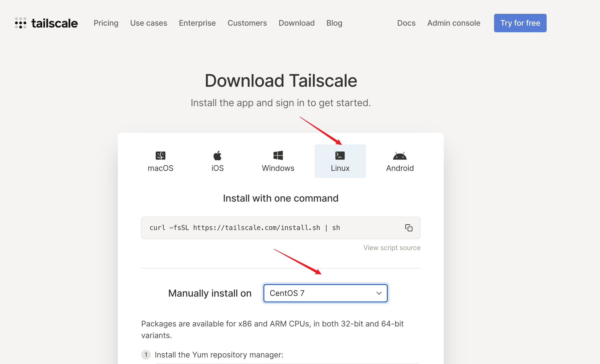Open the Pricing menu item
This screenshot has width=600, height=364.
pos(106,23)
